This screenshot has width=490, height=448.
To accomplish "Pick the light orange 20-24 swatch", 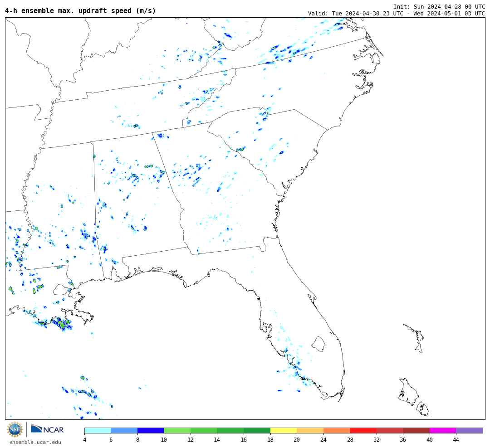I will (x=310, y=430).
